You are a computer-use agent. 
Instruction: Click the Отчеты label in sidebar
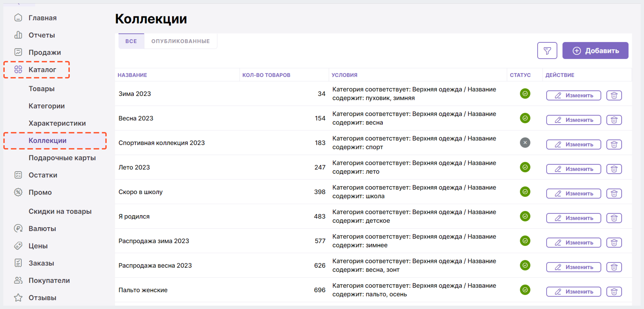pyautogui.click(x=42, y=35)
